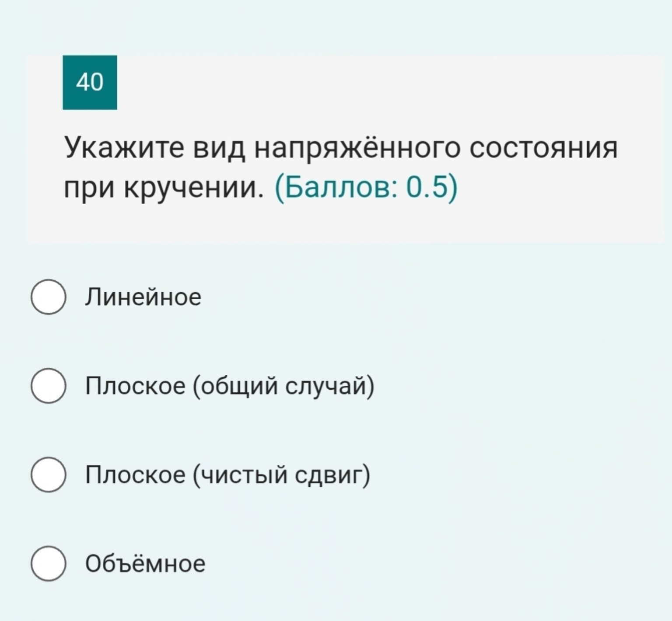Click inside the dark teal number square

coord(90,83)
